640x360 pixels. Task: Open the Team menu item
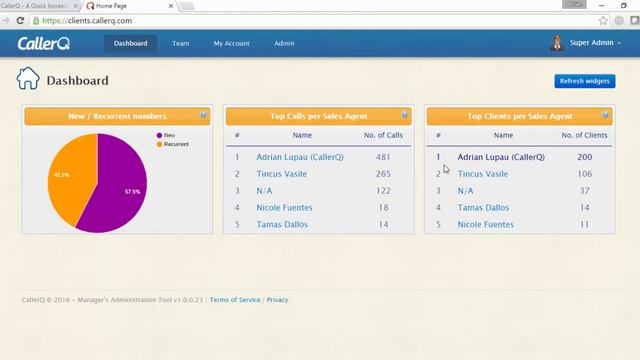(x=180, y=43)
